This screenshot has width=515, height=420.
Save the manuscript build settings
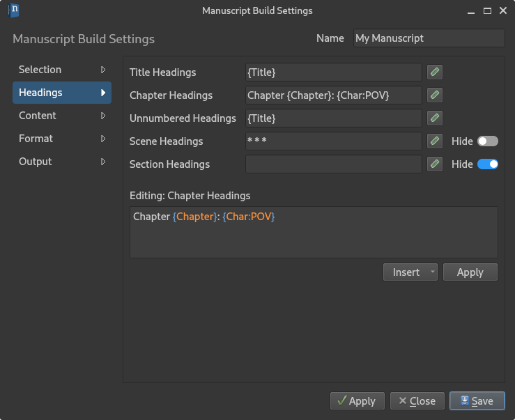click(477, 400)
